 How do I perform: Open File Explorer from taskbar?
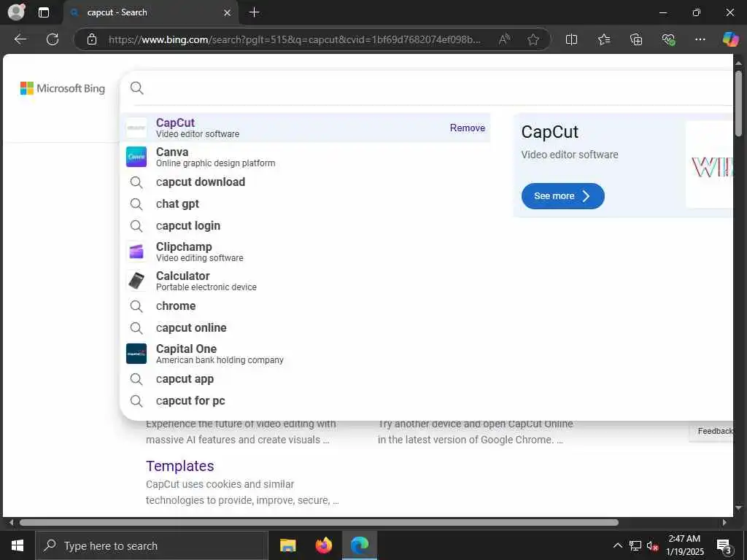[287, 545]
